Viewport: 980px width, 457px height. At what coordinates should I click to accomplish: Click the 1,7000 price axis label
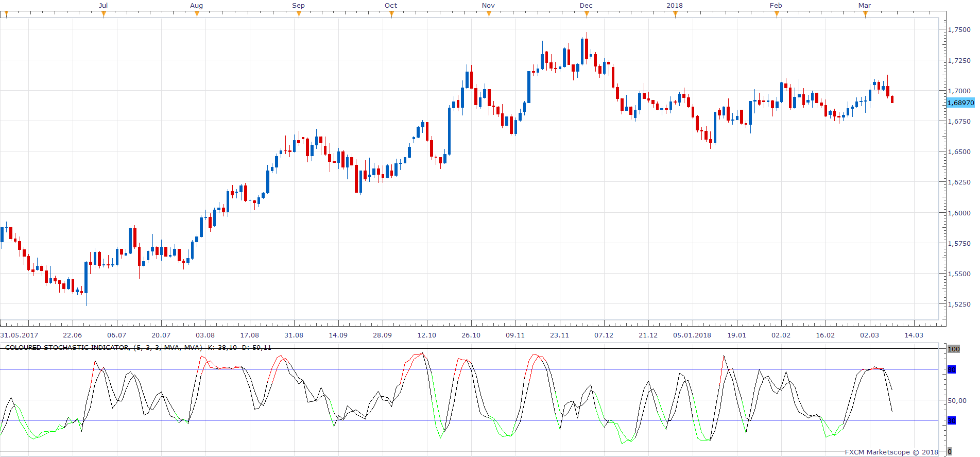pyautogui.click(x=959, y=91)
